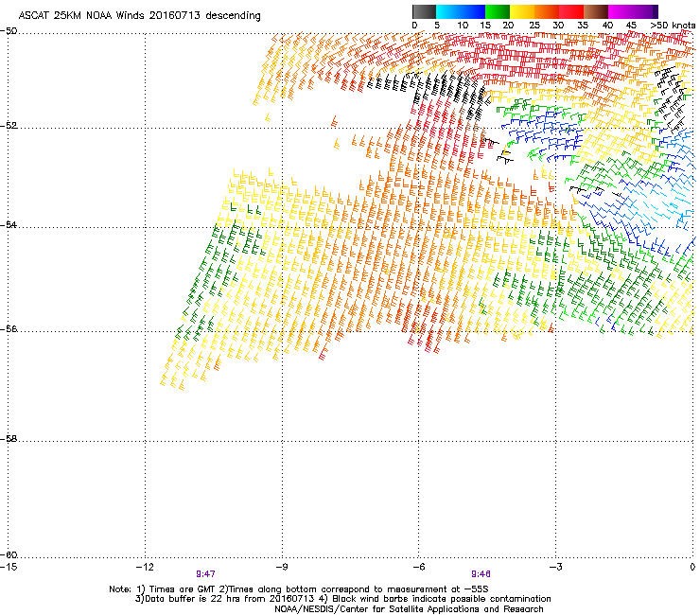Click the note line starting 'Note: 1) Times are GMT'

299,589
